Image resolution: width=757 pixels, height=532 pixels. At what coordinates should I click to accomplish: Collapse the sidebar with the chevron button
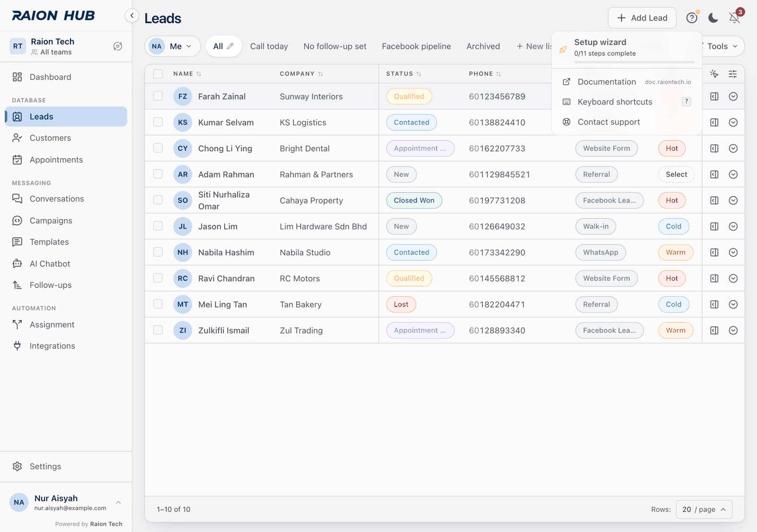(x=132, y=16)
